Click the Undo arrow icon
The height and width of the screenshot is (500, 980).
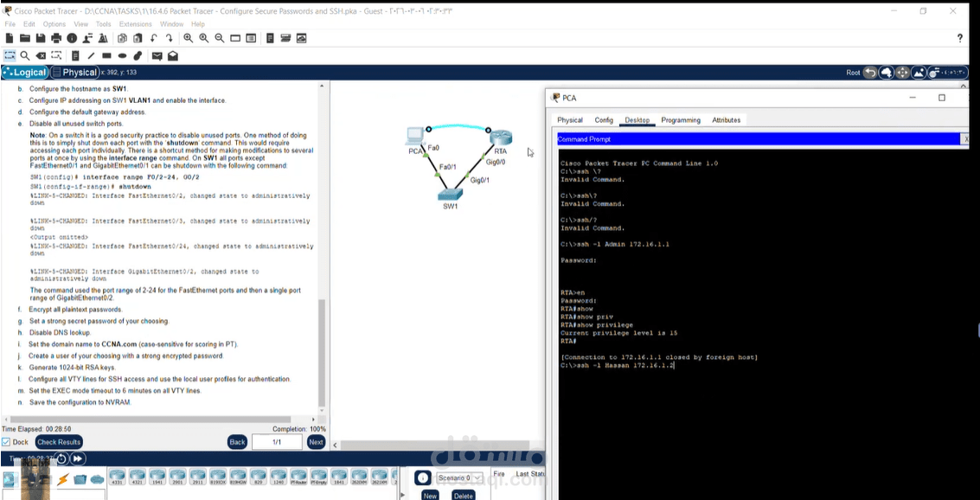[x=153, y=38]
